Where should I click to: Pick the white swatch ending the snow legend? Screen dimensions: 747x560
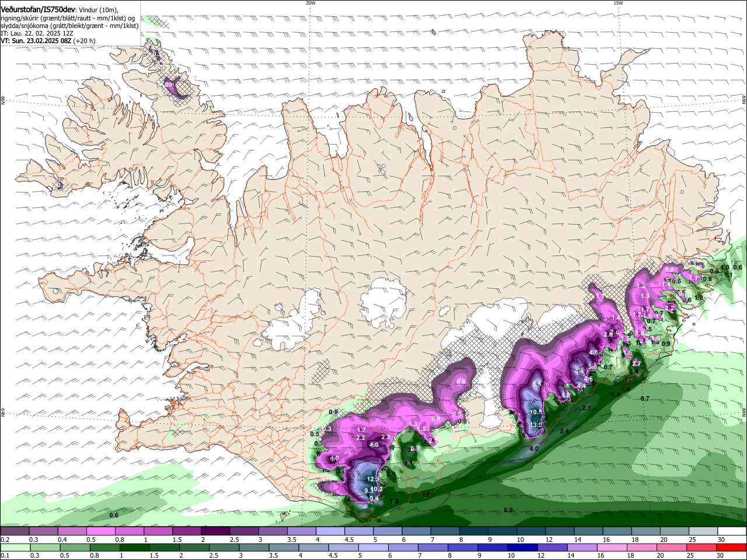tap(732, 531)
